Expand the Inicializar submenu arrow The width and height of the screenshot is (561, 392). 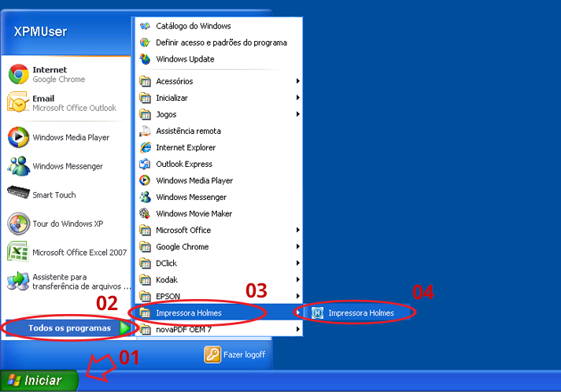297,98
